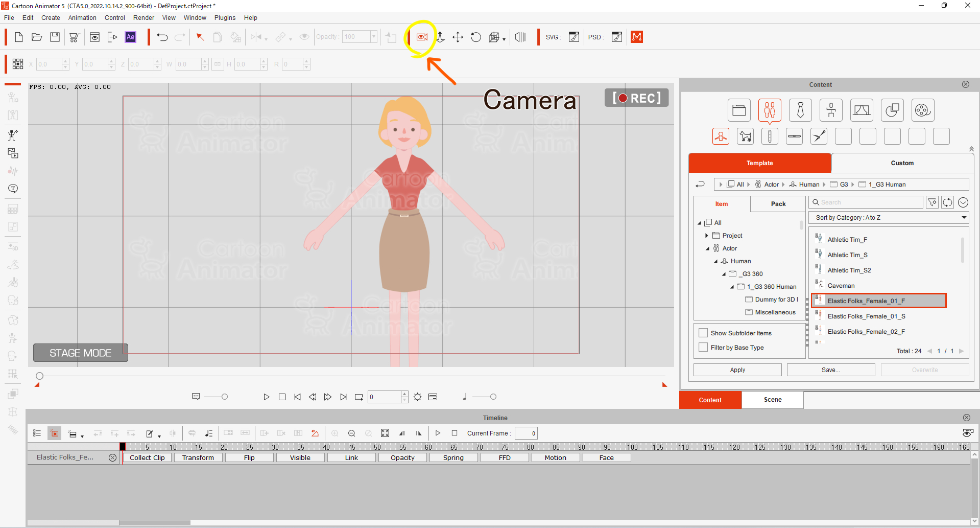This screenshot has height=528, width=980.
Task: Toggle the 9-grid alignment icon
Action: (18, 64)
